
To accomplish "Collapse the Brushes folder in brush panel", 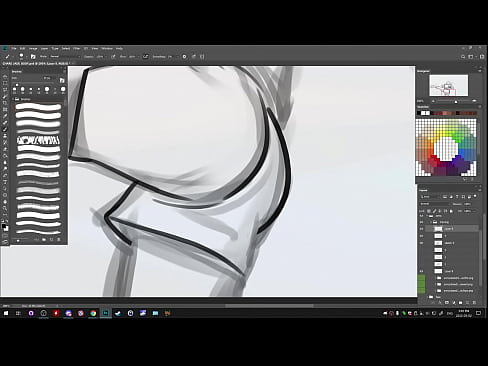I will pos(13,99).
